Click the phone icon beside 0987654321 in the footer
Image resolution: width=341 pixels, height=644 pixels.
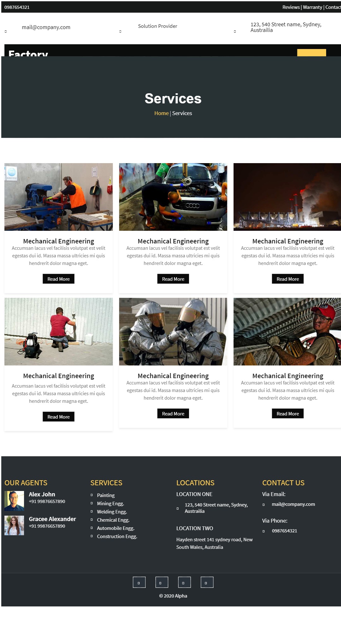pyautogui.click(x=264, y=531)
